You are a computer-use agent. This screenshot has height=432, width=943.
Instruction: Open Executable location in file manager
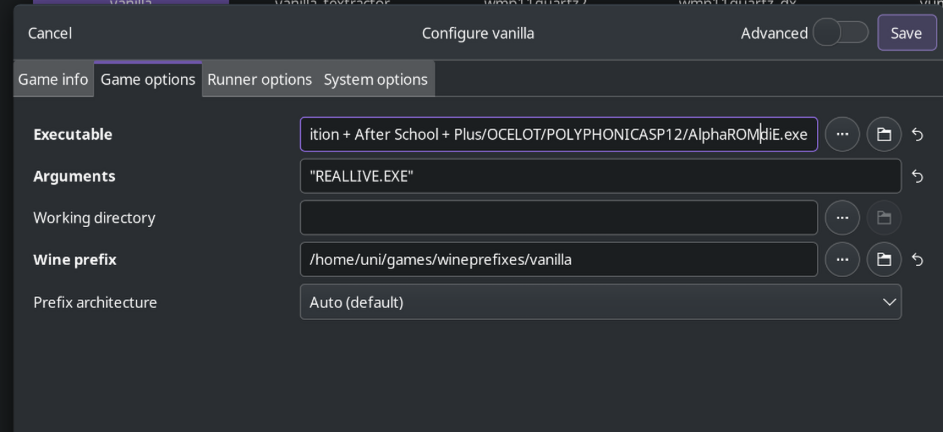883,134
